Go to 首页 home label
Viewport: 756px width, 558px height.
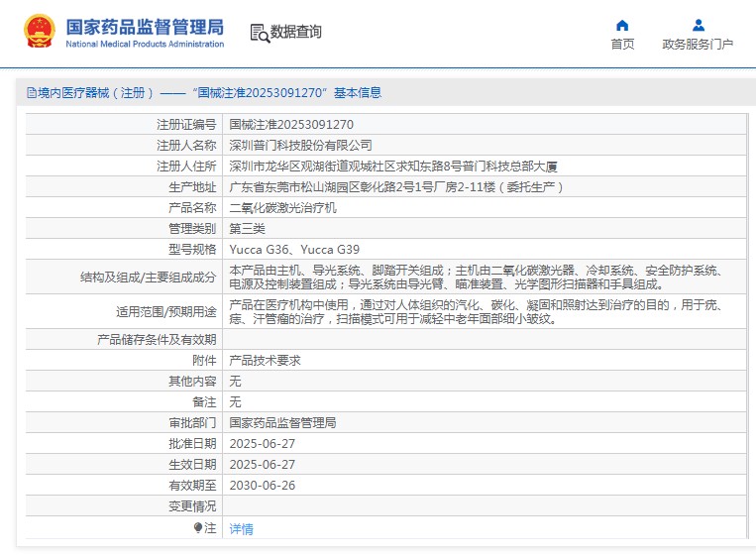tap(622, 44)
